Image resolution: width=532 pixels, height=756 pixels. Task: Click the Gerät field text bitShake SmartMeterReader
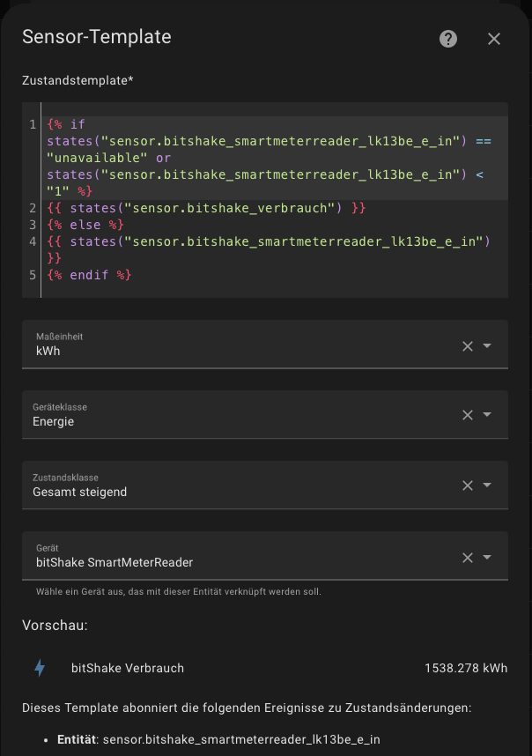coord(115,562)
